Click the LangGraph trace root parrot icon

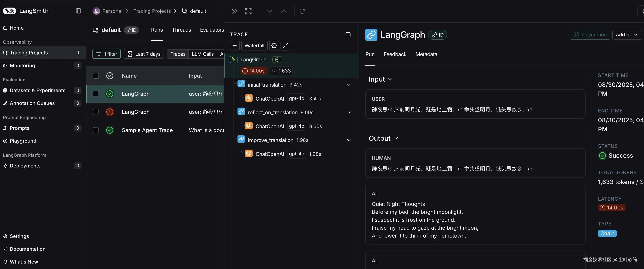234,60
